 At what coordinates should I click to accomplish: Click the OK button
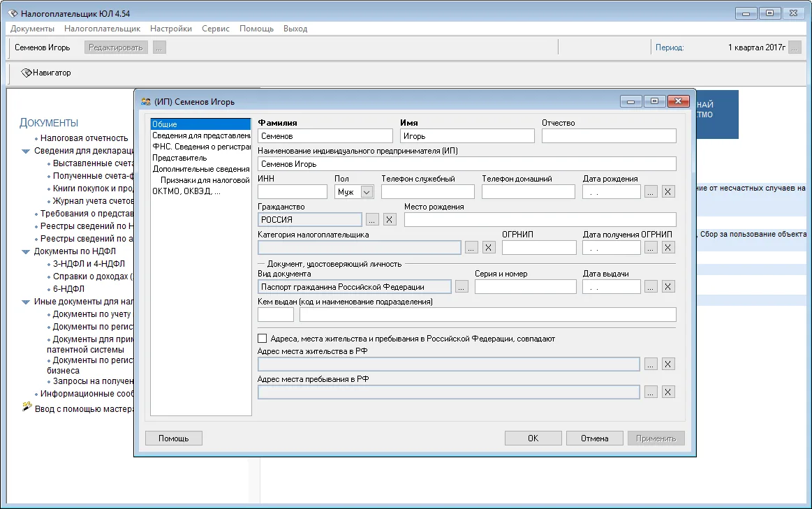coord(533,438)
